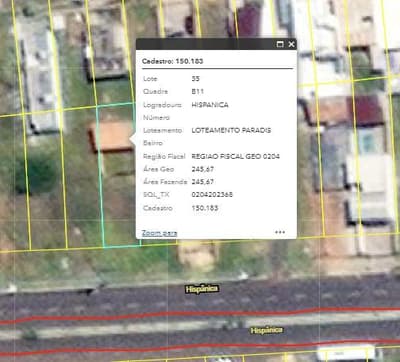
Task: Close the Cadastro info popup
Action: pyautogui.click(x=291, y=44)
